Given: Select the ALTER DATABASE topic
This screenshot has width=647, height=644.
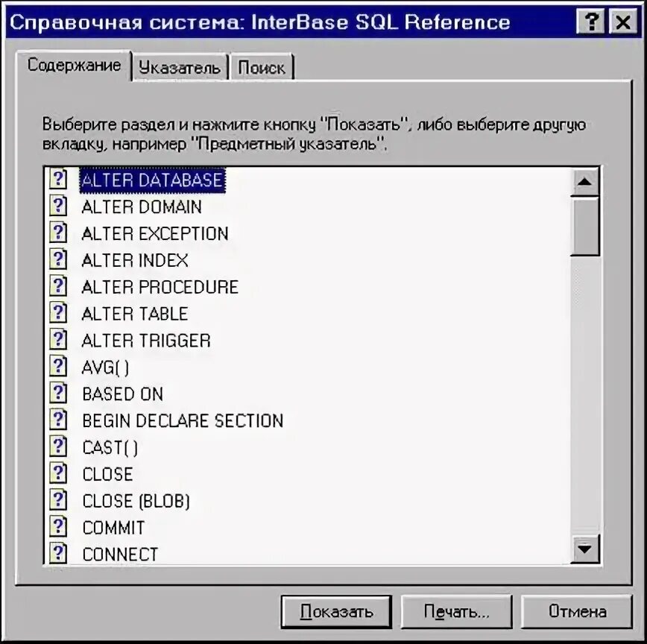Looking at the screenshot, I should click(x=152, y=180).
